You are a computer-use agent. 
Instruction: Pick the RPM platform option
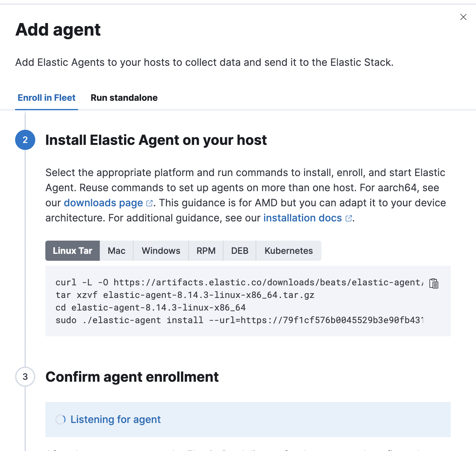click(206, 251)
